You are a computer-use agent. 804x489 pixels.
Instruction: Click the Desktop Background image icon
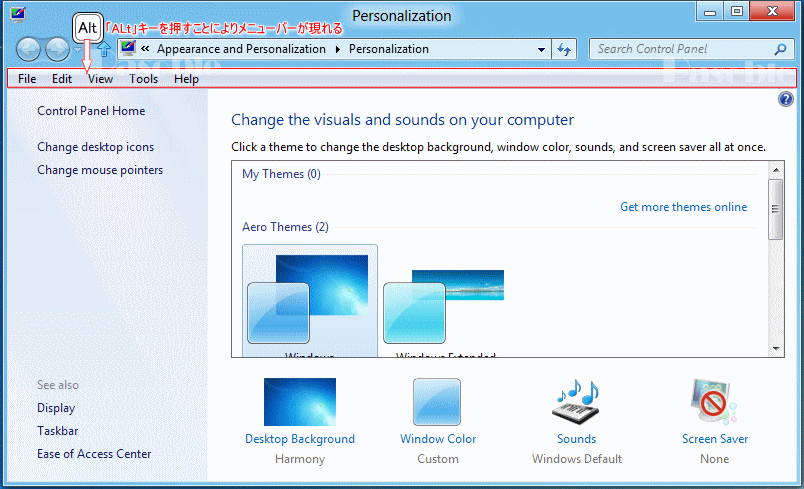click(300, 402)
